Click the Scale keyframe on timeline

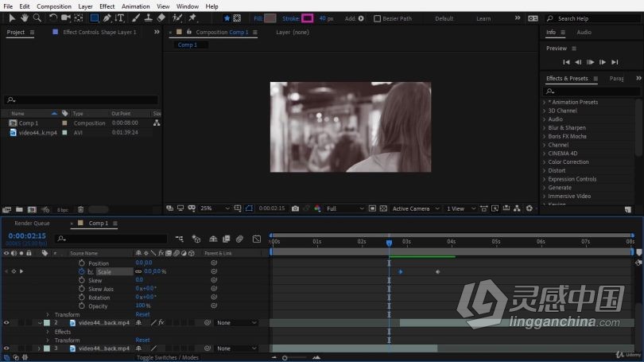coord(400,271)
